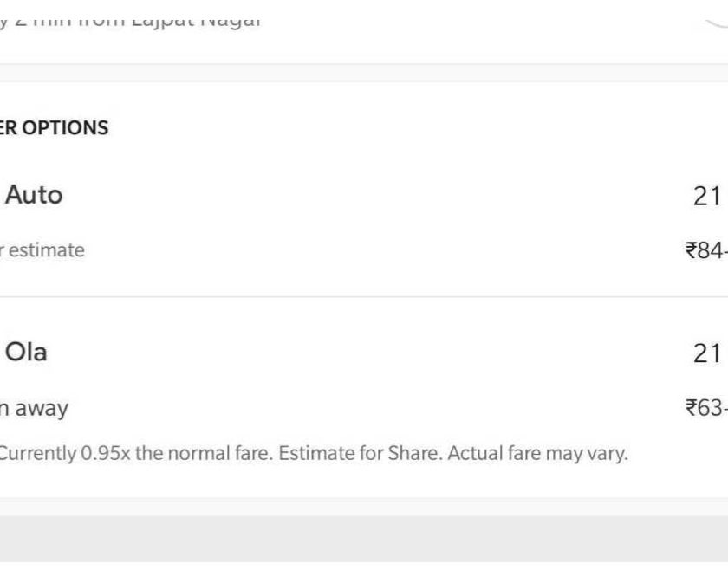Screen dimensions: 728x583
Task: Tap the 21 duration on Auto row
Action: (x=707, y=197)
